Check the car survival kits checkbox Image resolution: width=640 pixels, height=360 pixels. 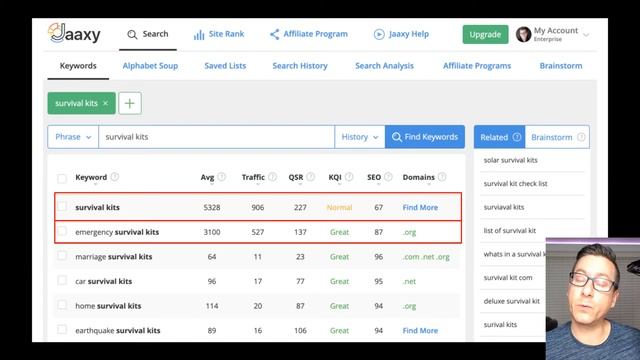click(62, 280)
